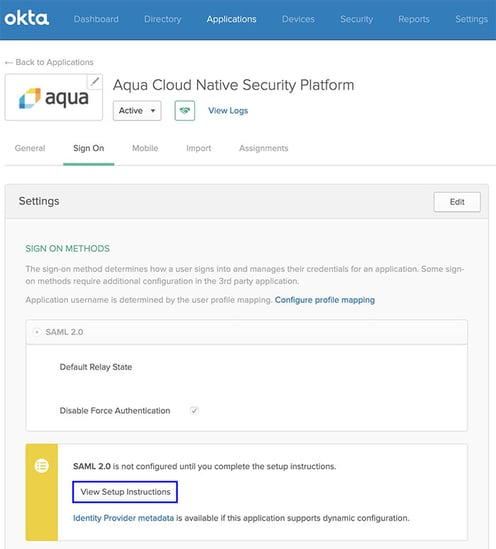Open the View Logs link
496x549 pixels.
click(x=228, y=111)
